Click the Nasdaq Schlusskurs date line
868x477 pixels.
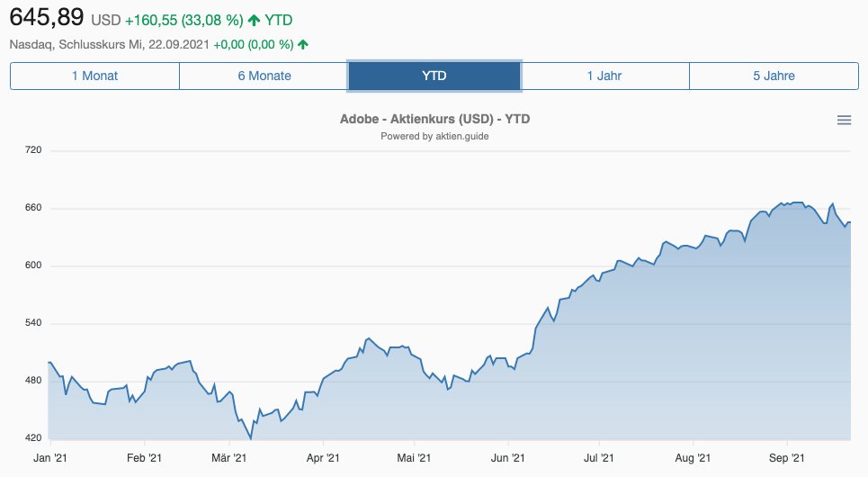coord(109,43)
